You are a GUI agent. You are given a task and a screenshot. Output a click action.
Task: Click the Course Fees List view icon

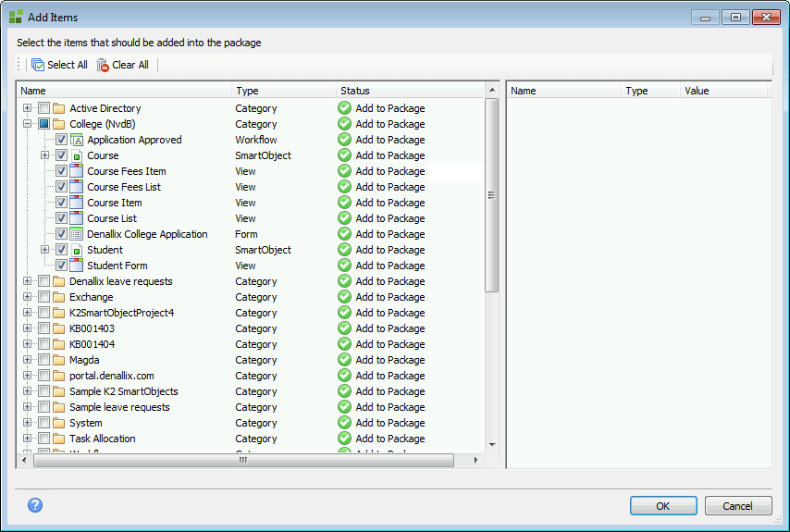[x=78, y=187]
